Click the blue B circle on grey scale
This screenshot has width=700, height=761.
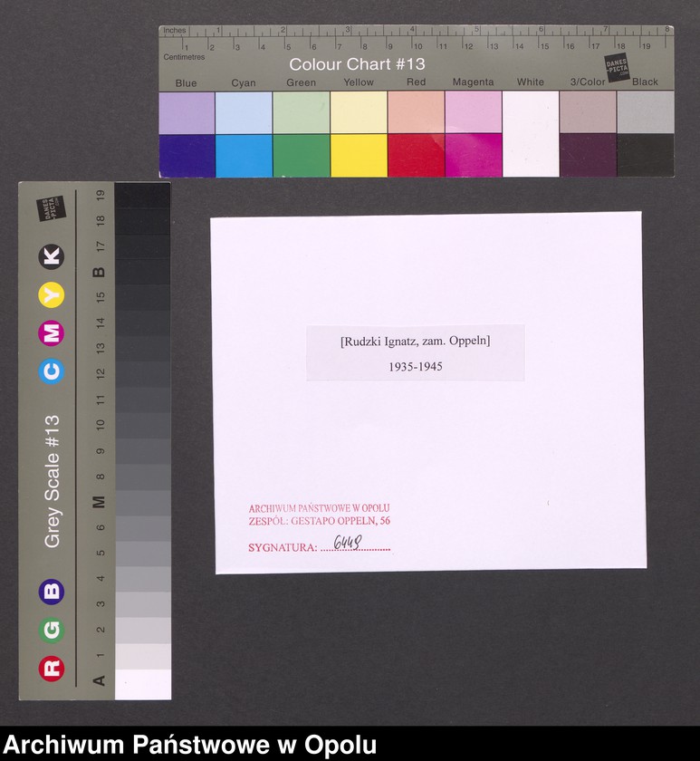coord(52,592)
